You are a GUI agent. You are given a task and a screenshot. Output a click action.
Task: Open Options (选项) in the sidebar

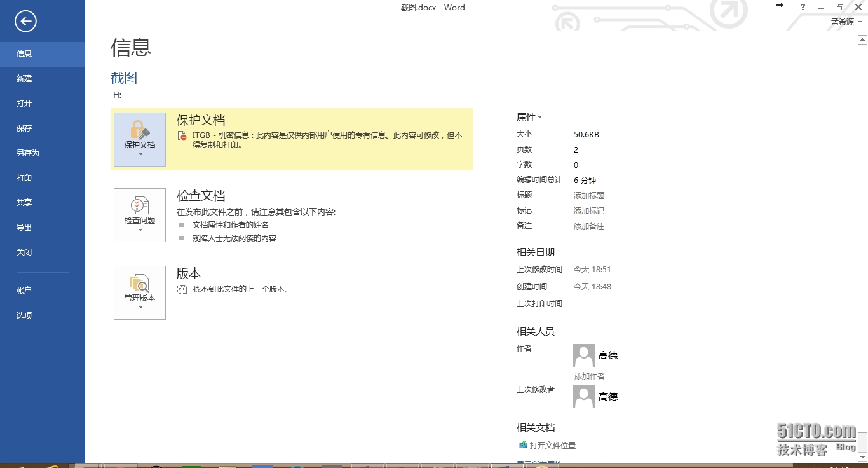click(24, 315)
